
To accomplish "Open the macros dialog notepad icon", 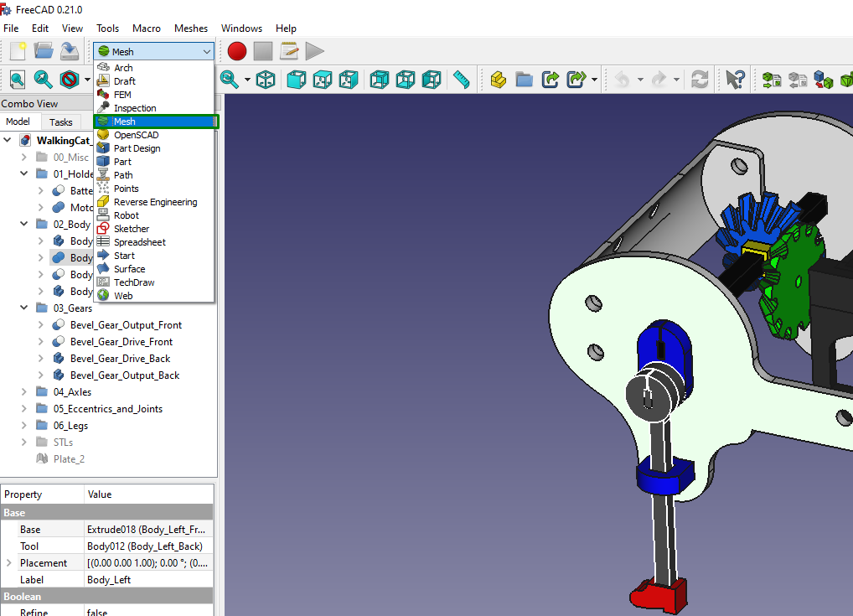I will [x=289, y=51].
